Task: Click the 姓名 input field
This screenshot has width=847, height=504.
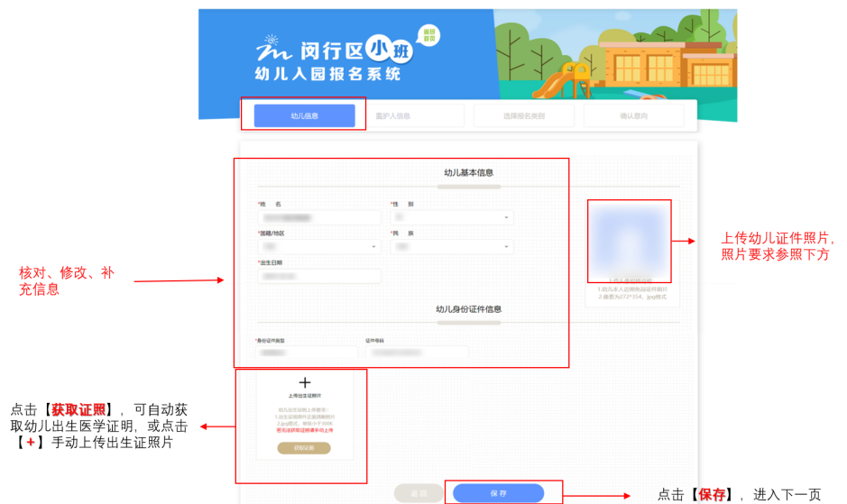Action: tap(319, 217)
